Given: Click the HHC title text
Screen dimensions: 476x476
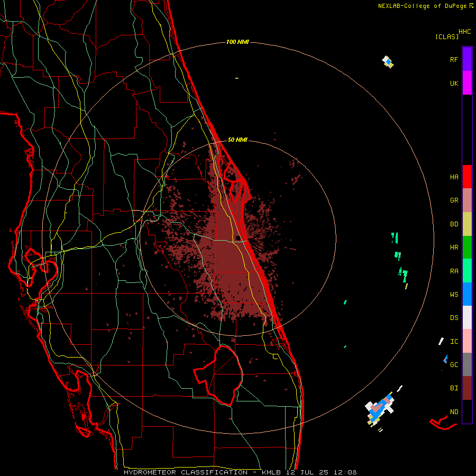Looking at the screenshot, I should (x=465, y=32).
